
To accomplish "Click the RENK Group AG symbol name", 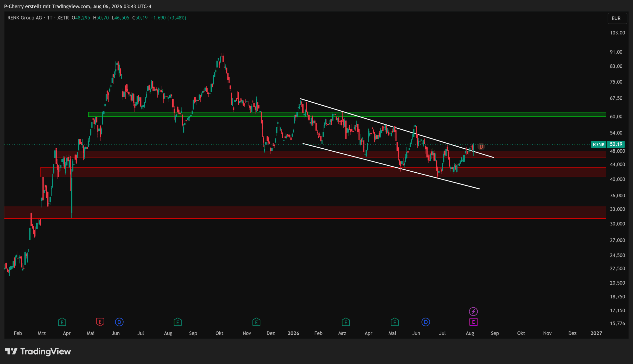I will pyautogui.click(x=25, y=18).
